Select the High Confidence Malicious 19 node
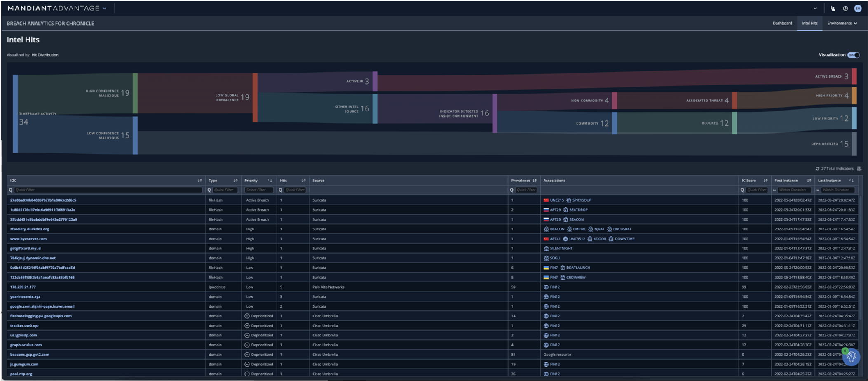The image size is (868, 381). (x=135, y=93)
